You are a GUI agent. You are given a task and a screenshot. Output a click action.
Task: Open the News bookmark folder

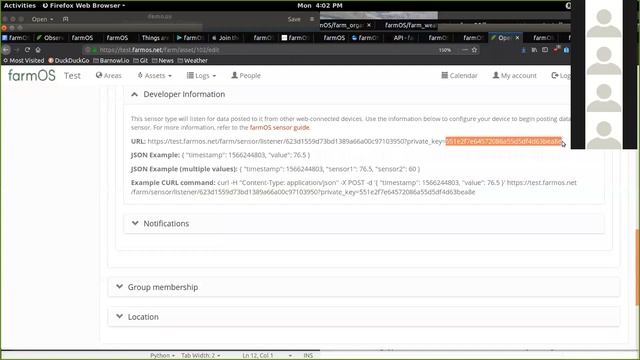(162, 60)
